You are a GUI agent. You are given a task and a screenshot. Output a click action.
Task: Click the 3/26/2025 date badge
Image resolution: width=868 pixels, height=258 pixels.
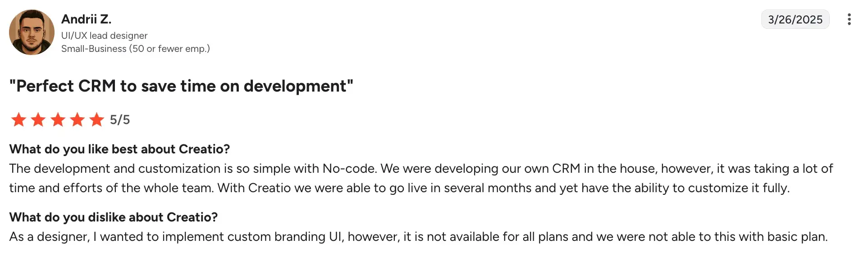click(x=795, y=19)
